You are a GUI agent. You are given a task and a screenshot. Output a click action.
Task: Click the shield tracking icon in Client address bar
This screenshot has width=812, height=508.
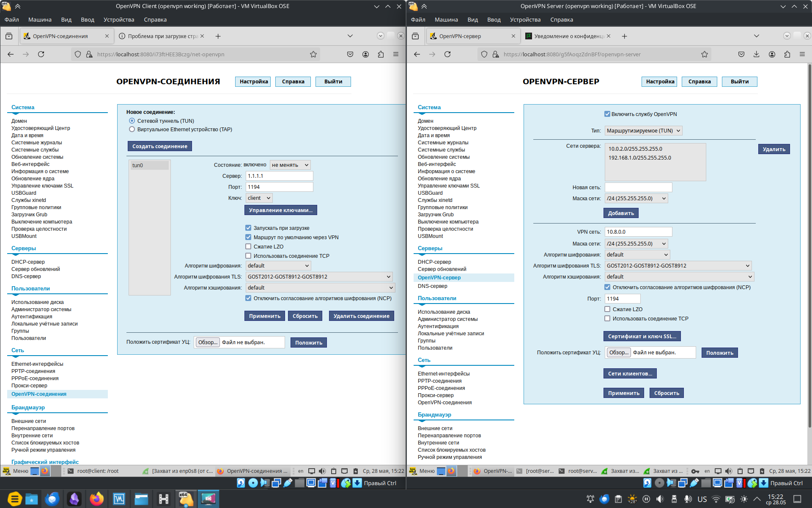click(78, 54)
